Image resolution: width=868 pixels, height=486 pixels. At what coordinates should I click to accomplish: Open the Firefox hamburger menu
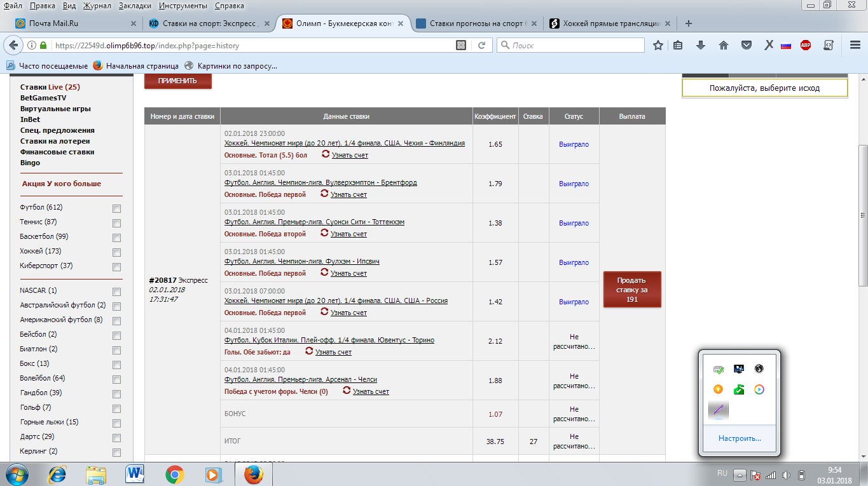tap(854, 45)
